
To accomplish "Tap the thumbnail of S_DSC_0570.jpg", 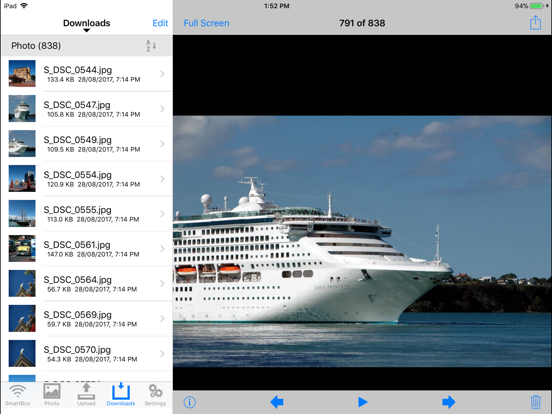I will 22,353.
